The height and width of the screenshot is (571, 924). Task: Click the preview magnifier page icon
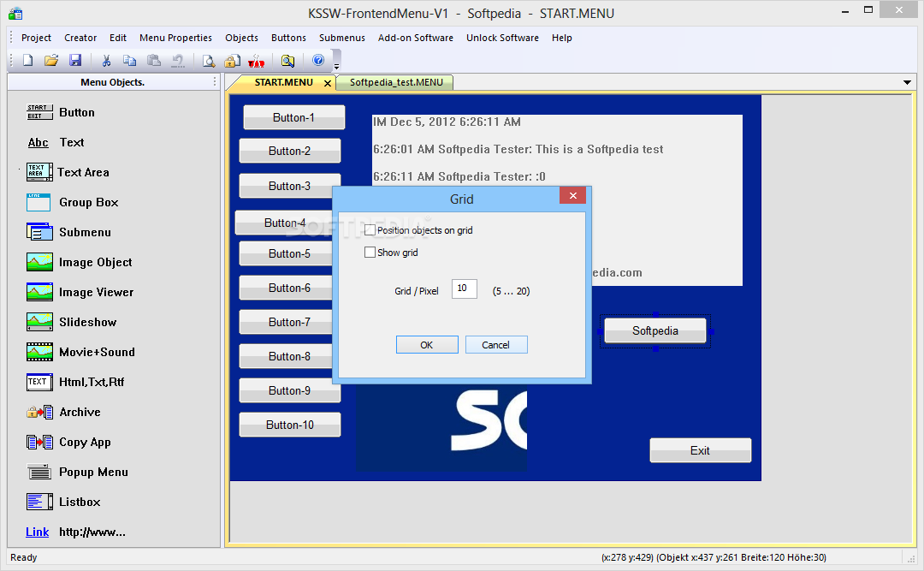pyautogui.click(x=209, y=60)
